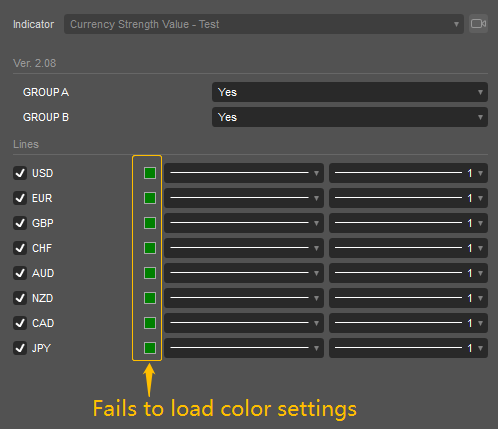Click the video camera icon beside Indicator
This screenshot has width=498, height=429.
[x=478, y=24]
